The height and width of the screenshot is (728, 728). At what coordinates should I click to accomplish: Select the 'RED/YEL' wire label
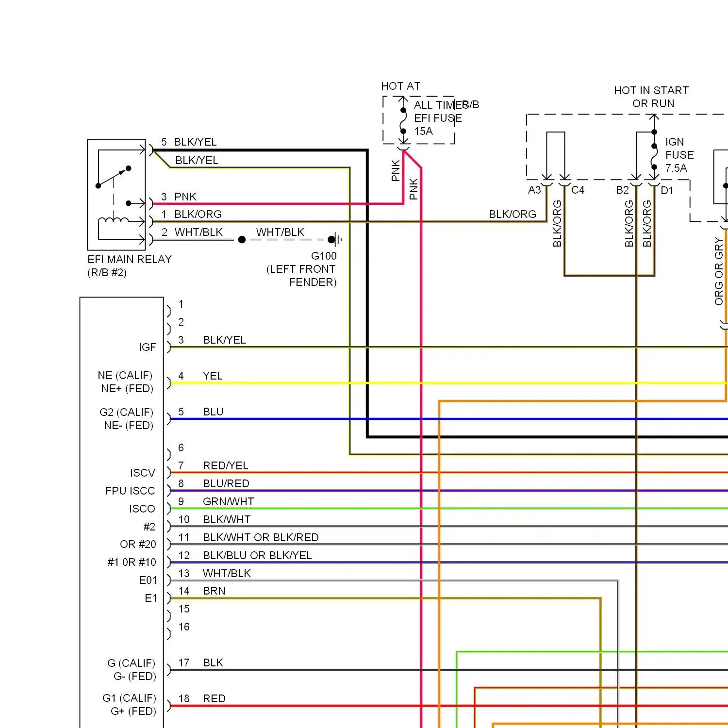[226, 466]
